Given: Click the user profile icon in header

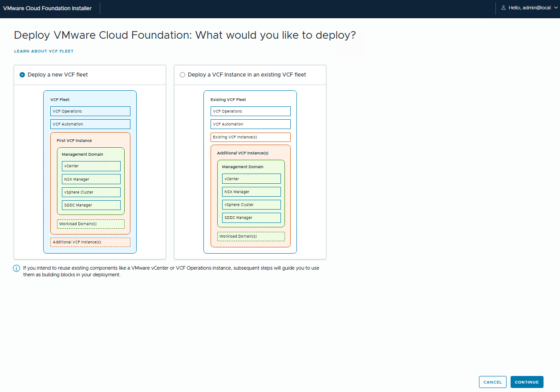Looking at the screenshot, I should (503, 8).
